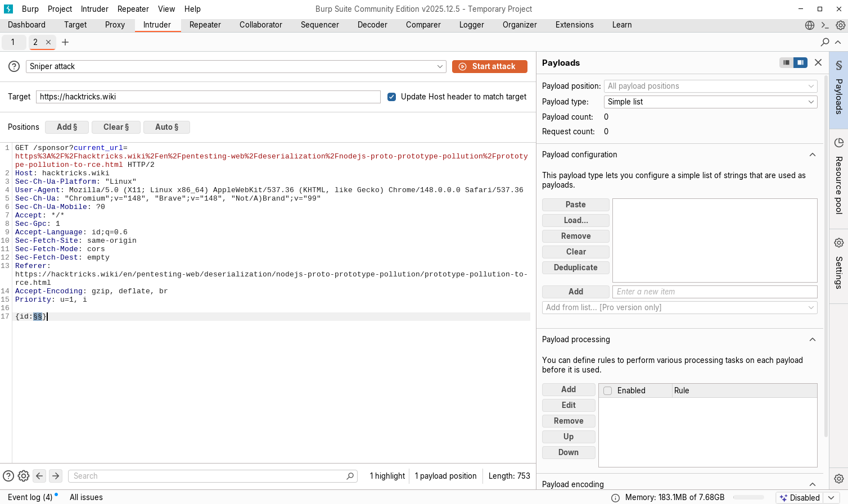Toggle Update Host header to match target
The height and width of the screenshot is (504, 848).
point(392,97)
